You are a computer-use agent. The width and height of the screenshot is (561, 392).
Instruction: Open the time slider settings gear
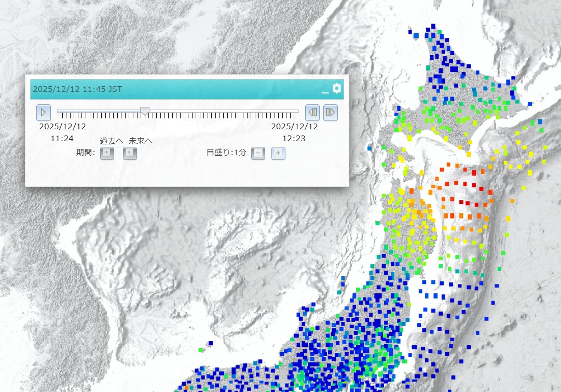(337, 88)
